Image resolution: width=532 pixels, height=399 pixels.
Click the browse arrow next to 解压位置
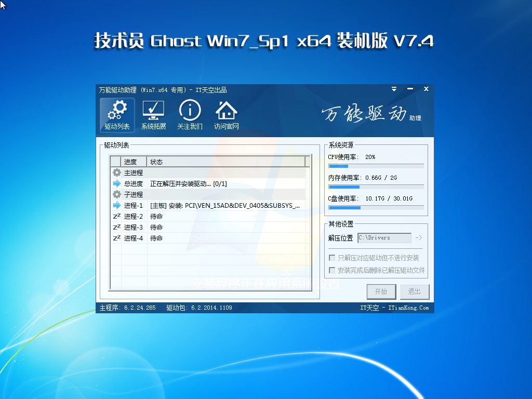[419, 238]
